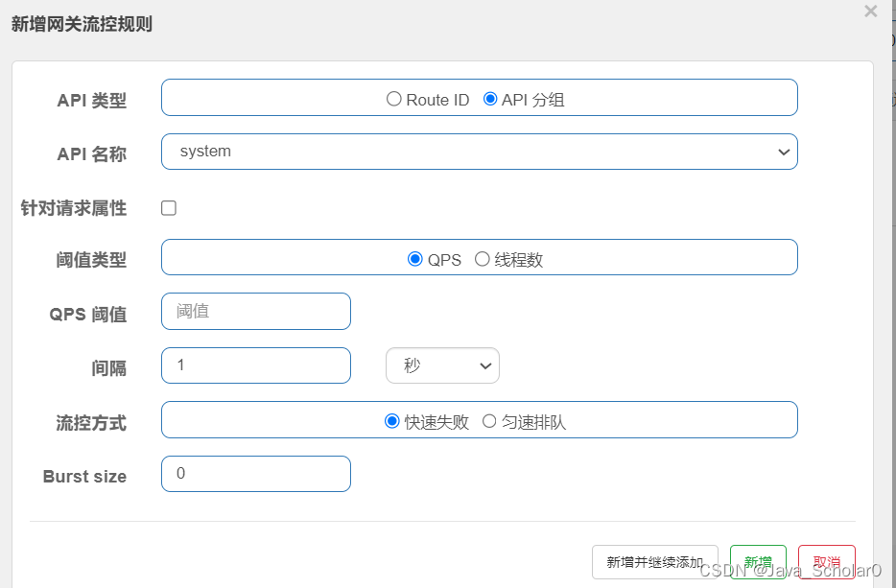The width and height of the screenshot is (896, 588).
Task: Close the dialog with the X icon
Action: pyautogui.click(x=870, y=11)
